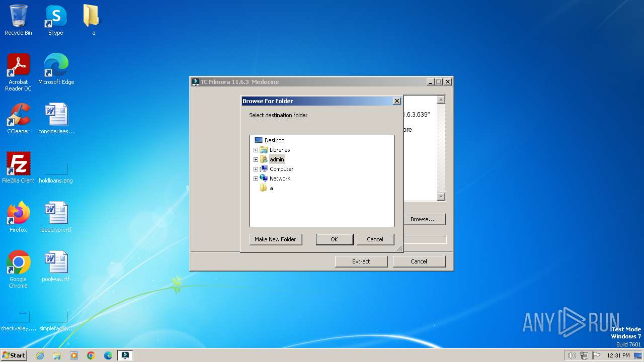Cancel the TC Filmora extraction window
Image resolution: width=644 pixels, height=362 pixels.
419,261
